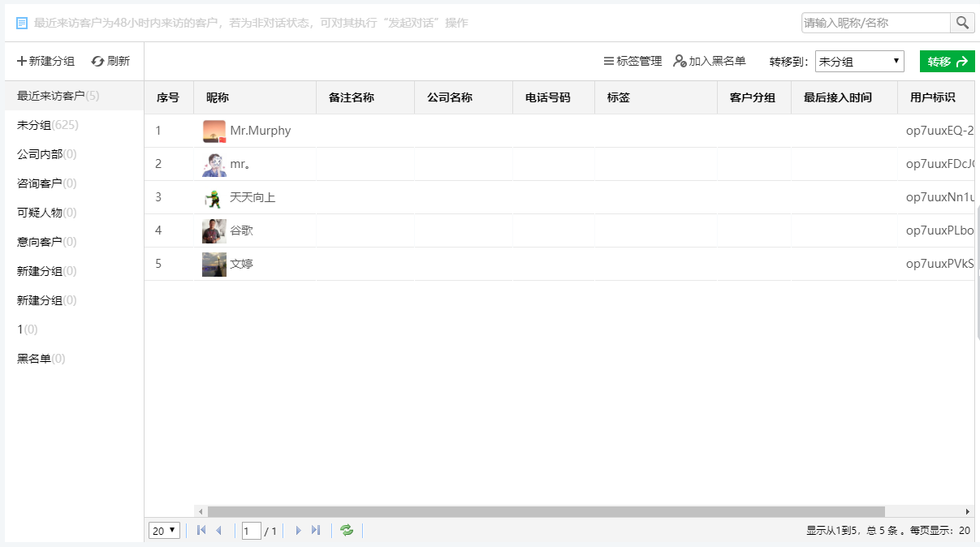Click the page number input box

(x=252, y=532)
